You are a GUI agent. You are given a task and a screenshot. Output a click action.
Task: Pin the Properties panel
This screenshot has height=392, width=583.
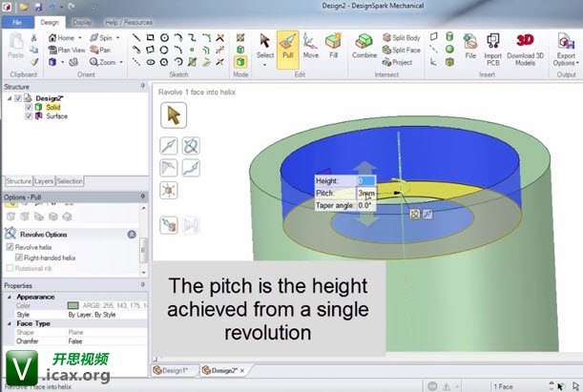[143, 284]
